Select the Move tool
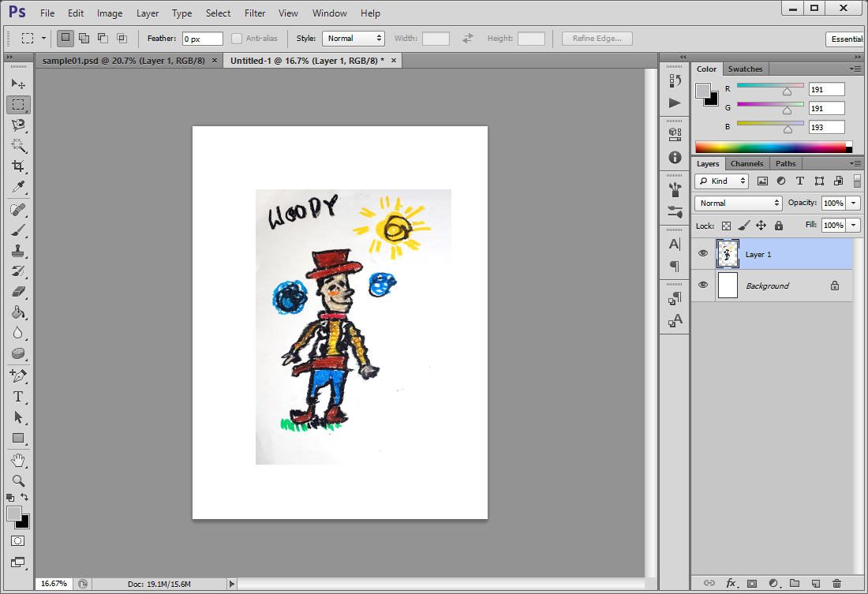Image resolution: width=868 pixels, height=594 pixels. pyautogui.click(x=18, y=84)
